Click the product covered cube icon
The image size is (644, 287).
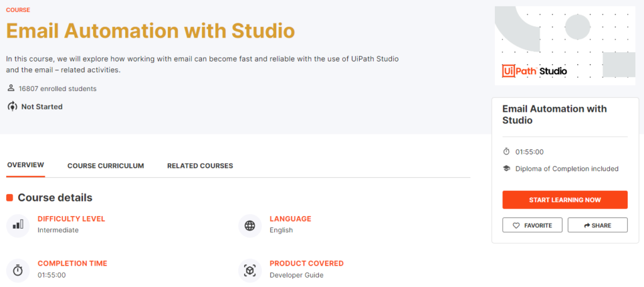click(250, 270)
